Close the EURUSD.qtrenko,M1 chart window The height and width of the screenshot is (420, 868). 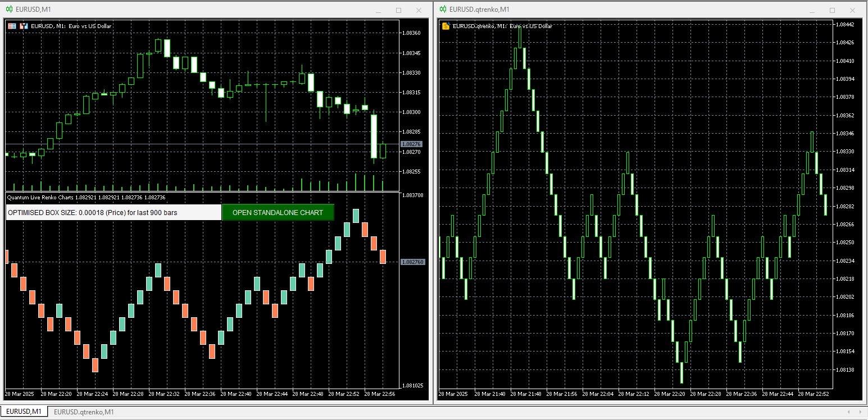click(x=852, y=10)
